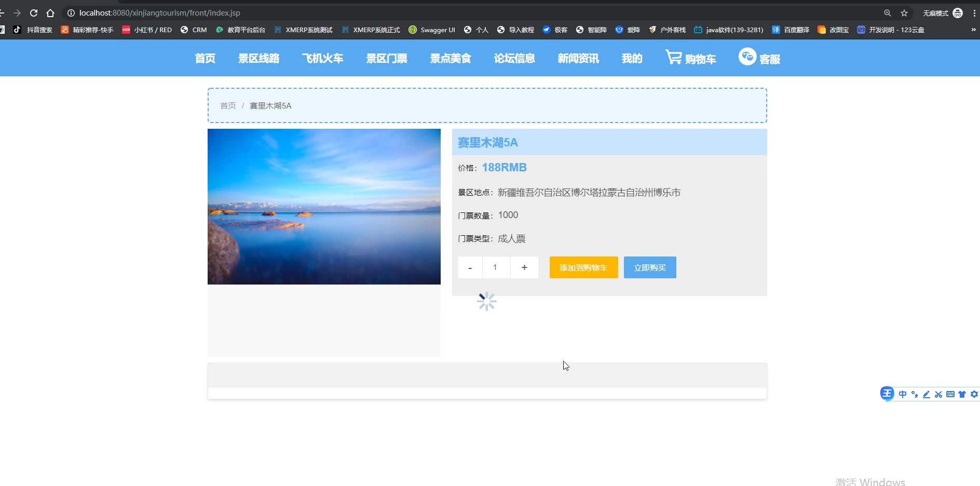
Task: Click the 赛里木湖 lake photo
Action: pos(324,207)
